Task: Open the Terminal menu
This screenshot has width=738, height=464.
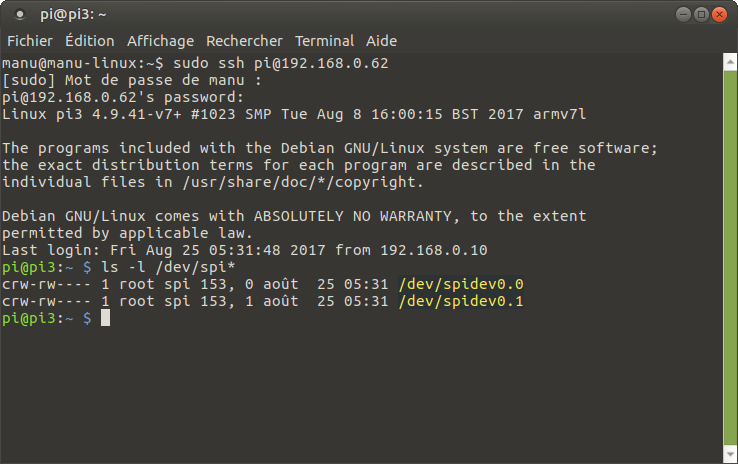Action: [324, 41]
